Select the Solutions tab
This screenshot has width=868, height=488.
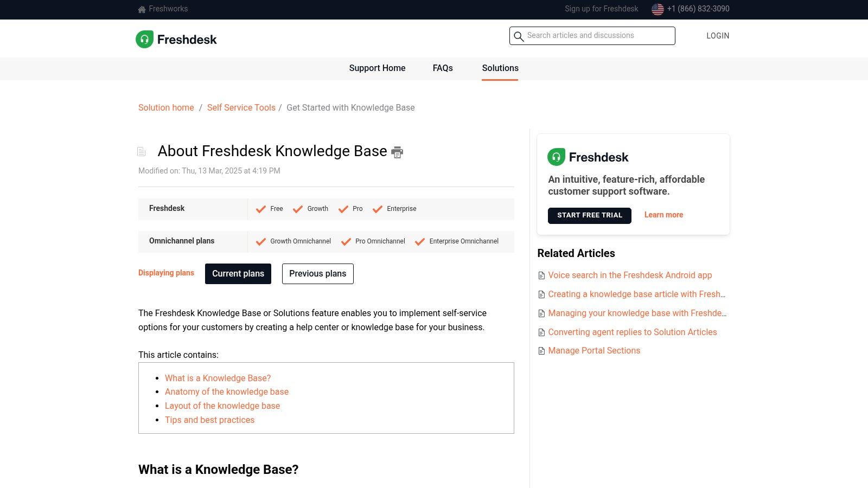point(500,68)
